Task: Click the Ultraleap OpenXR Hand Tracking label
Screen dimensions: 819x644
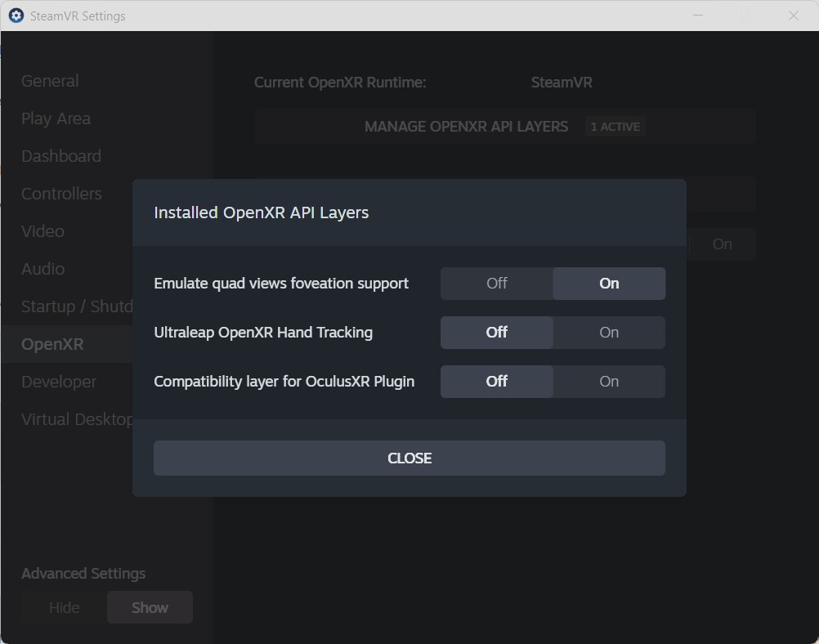Action: pos(263,333)
